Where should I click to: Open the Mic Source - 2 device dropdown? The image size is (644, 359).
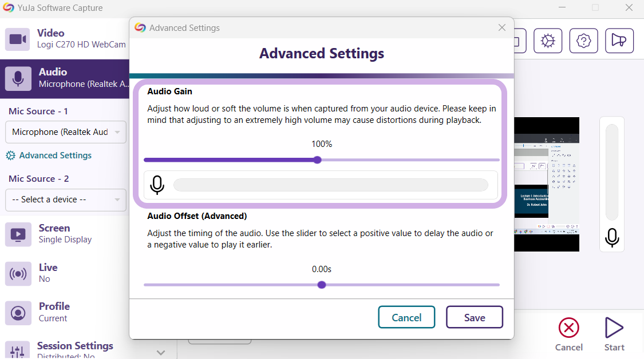point(66,200)
